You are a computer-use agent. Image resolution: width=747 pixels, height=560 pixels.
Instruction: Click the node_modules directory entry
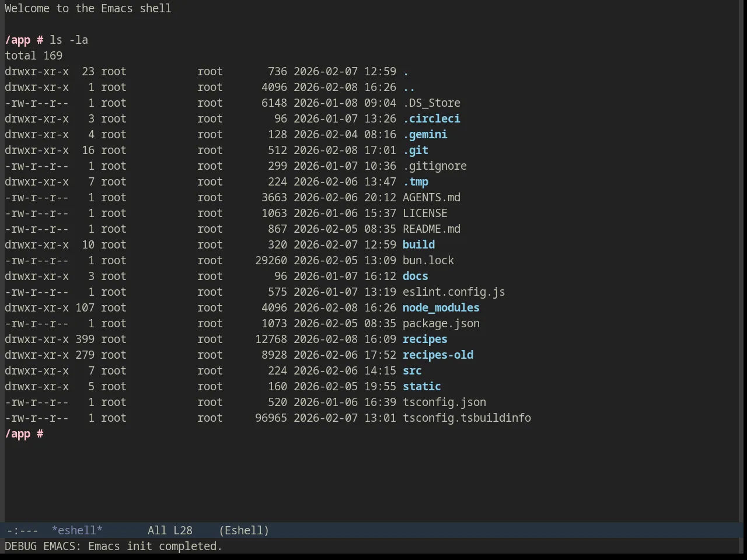click(x=441, y=307)
